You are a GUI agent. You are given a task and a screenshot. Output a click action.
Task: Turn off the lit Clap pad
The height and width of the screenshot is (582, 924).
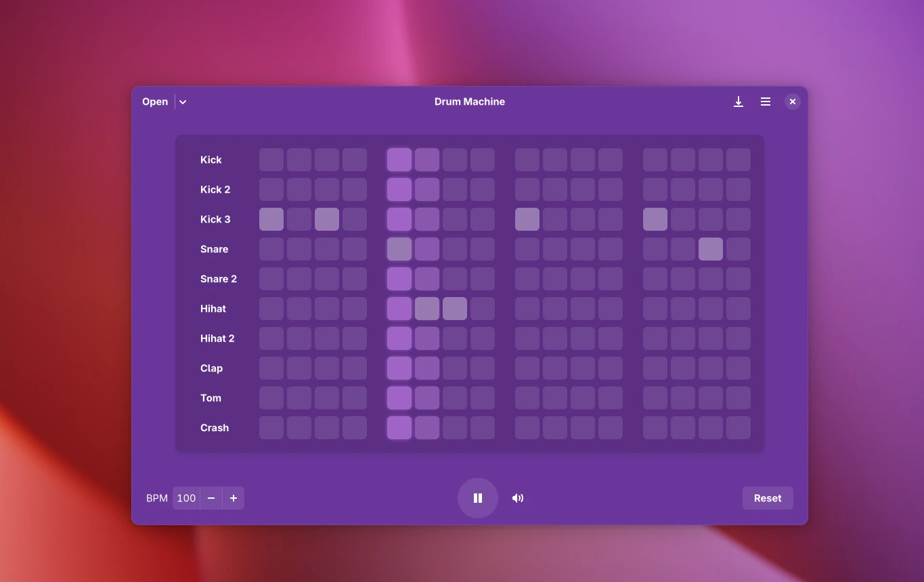[399, 368]
